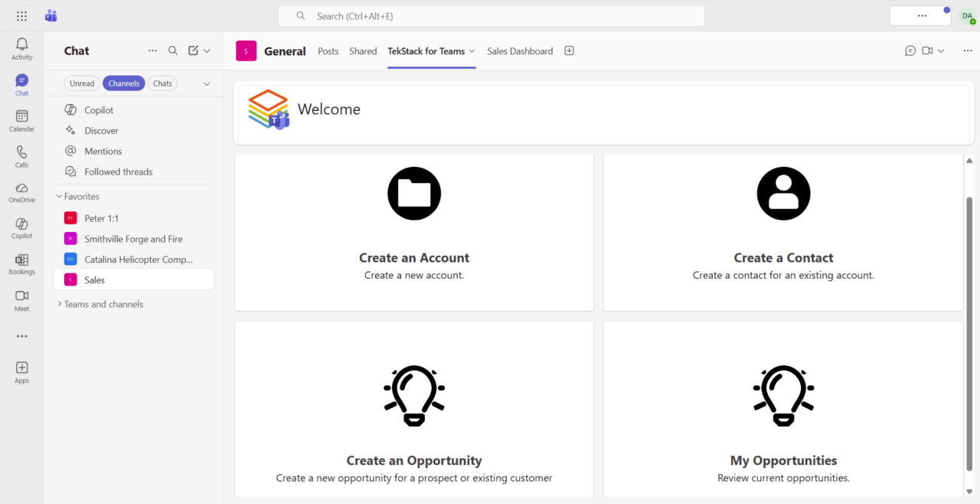Click the Teams search box

(x=492, y=16)
